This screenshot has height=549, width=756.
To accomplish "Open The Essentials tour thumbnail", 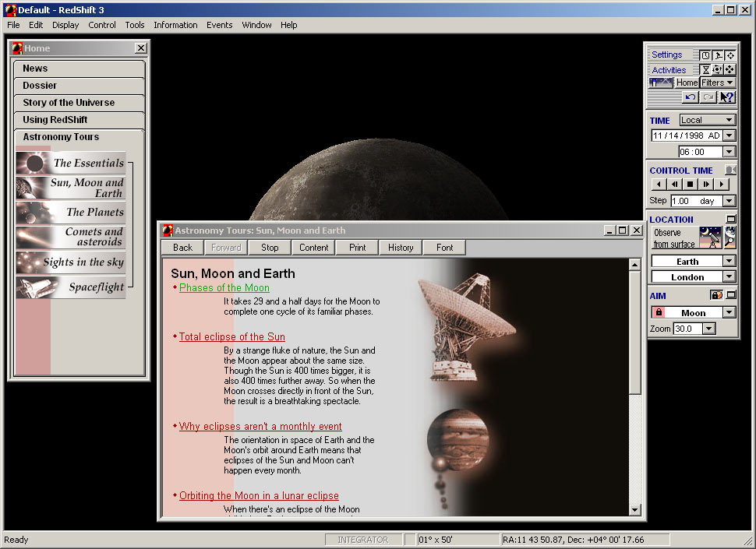I will [x=70, y=163].
